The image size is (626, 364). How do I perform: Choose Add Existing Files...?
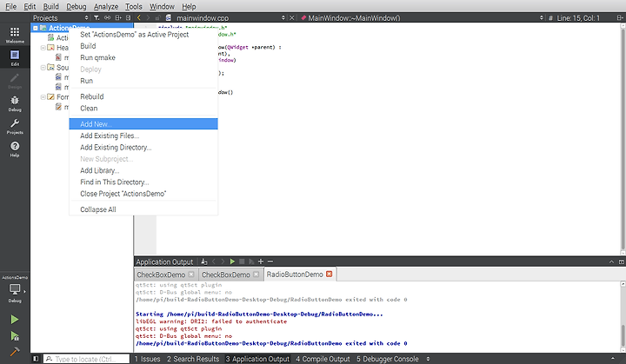point(143,136)
